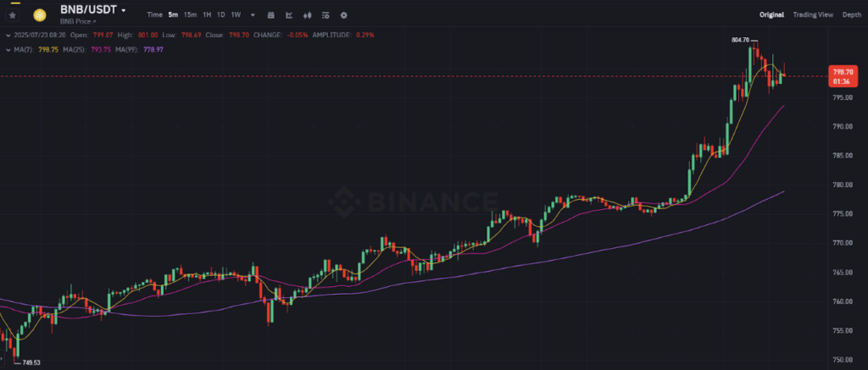Click the MA(7) legend value

coord(49,50)
